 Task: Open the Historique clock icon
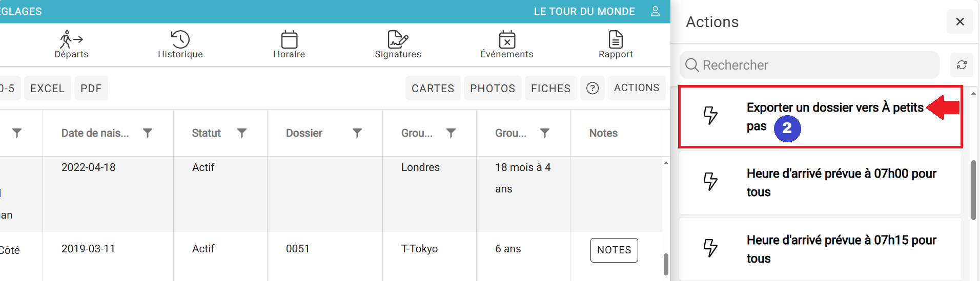180,39
